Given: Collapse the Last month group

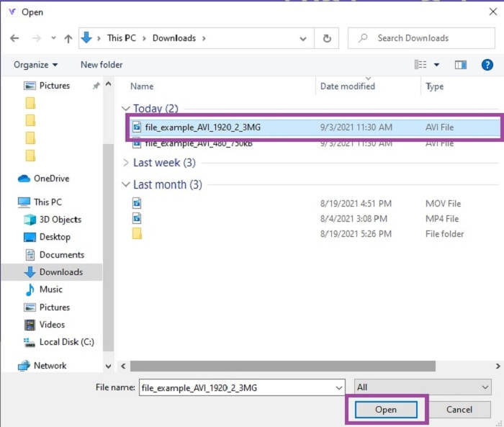Looking at the screenshot, I should click(127, 184).
